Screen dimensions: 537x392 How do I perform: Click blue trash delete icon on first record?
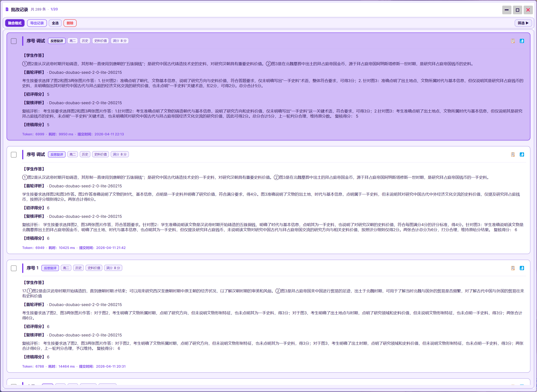[522, 41]
